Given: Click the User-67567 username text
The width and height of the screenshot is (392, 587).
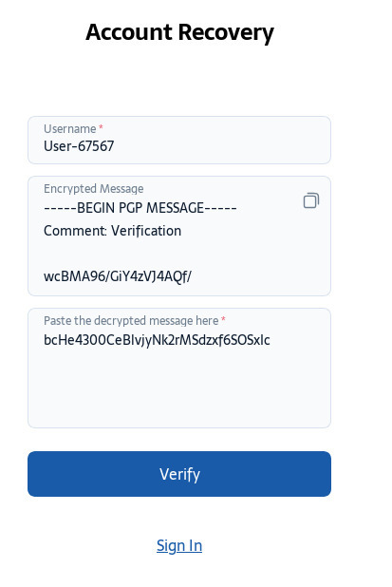Looking at the screenshot, I should click(x=79, y=146).
